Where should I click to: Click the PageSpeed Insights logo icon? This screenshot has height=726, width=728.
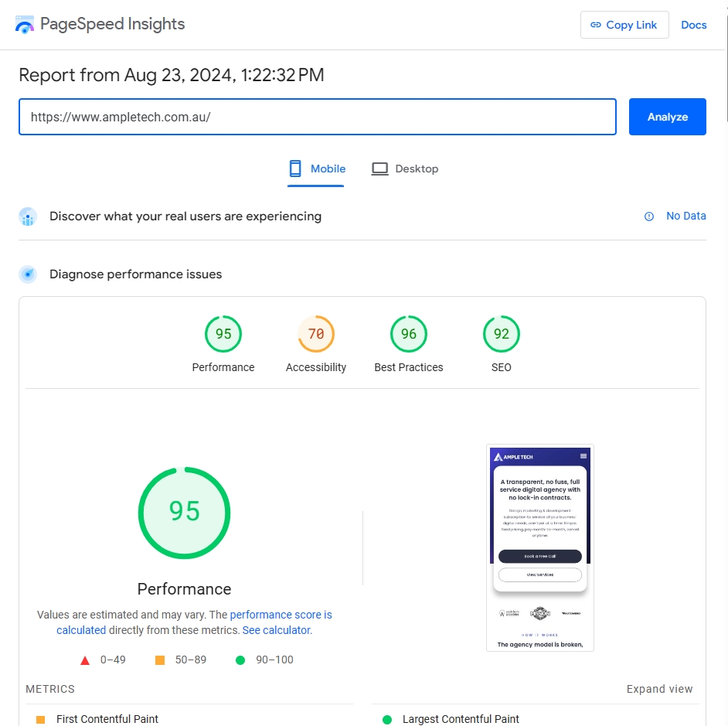[25, 25]
